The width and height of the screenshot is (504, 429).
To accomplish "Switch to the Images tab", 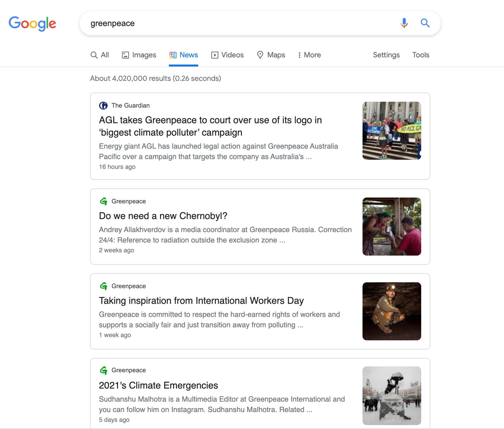I will pyautogui.click(x=139, y=55).
